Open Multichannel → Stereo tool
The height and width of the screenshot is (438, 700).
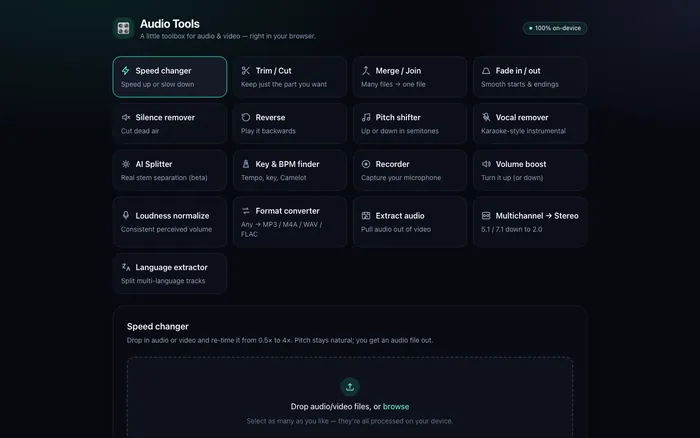coord(530,222)
